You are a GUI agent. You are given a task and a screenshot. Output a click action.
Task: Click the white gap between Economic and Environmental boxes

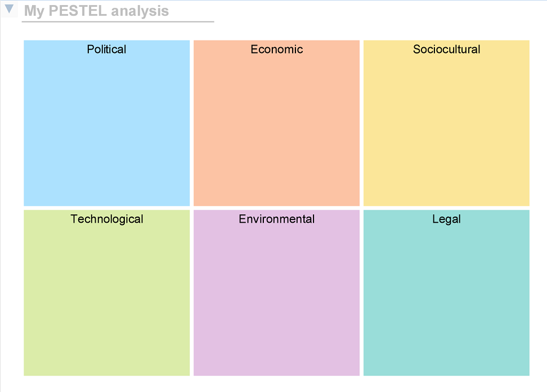click(x=276, y=208)
